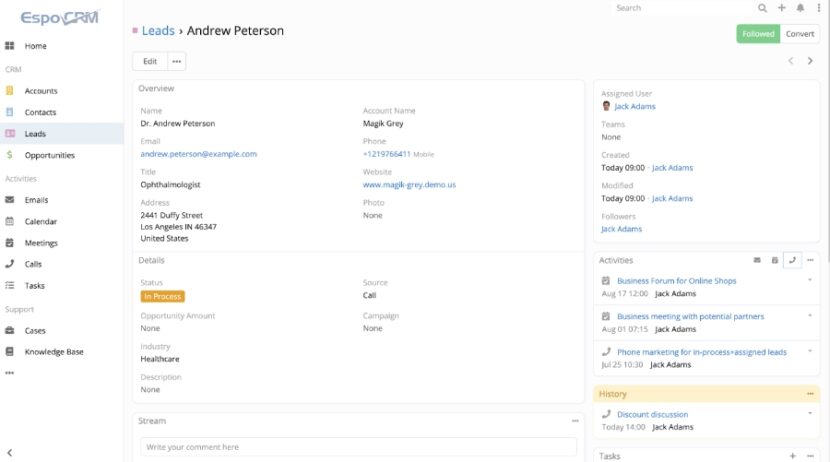The width and height of the screenshot is (830, 462).
Task: Click the Convert button
Action: tap(799, 34)
